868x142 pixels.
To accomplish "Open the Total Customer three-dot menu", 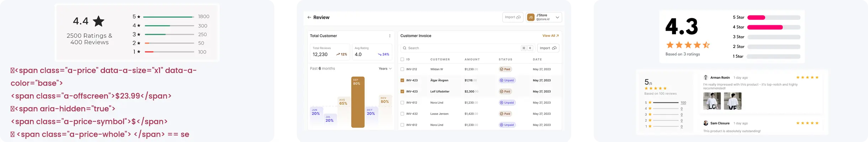I will [x=390, y=36].
